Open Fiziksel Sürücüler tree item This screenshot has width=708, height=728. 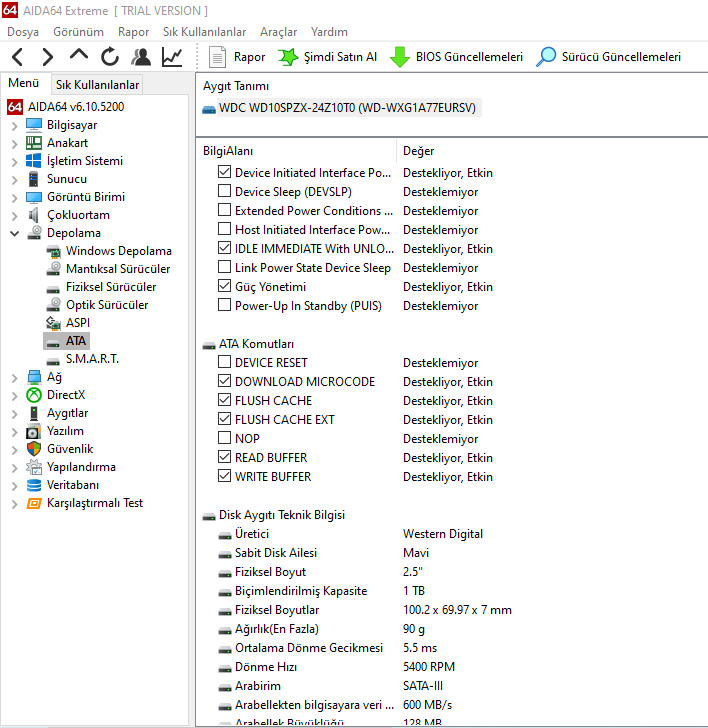111,287
